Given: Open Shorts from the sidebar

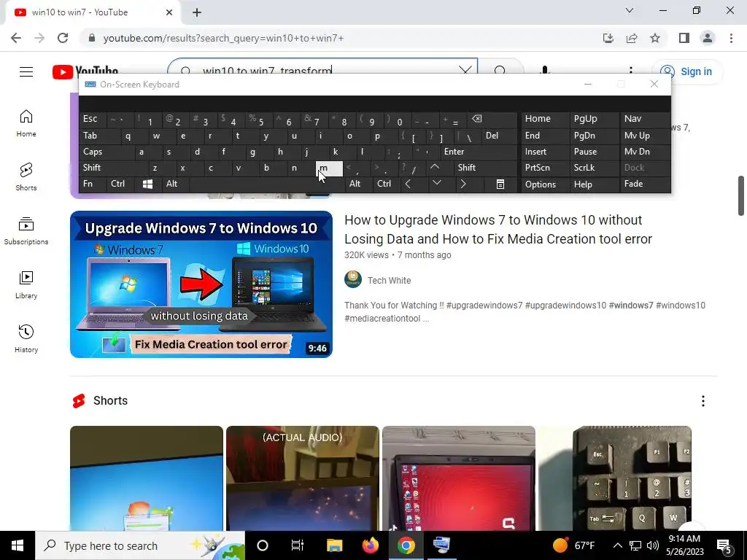Looking at the screenshot, I should pyautogui.click(x=26, y=177).
